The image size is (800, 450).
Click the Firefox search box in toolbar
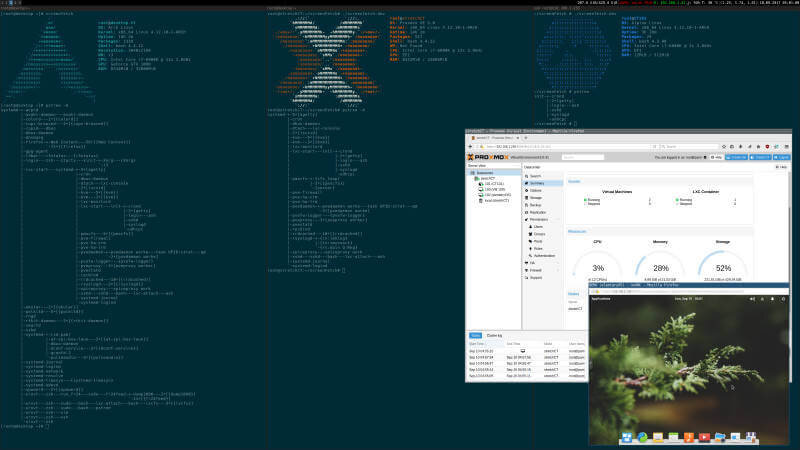point(689,146)
